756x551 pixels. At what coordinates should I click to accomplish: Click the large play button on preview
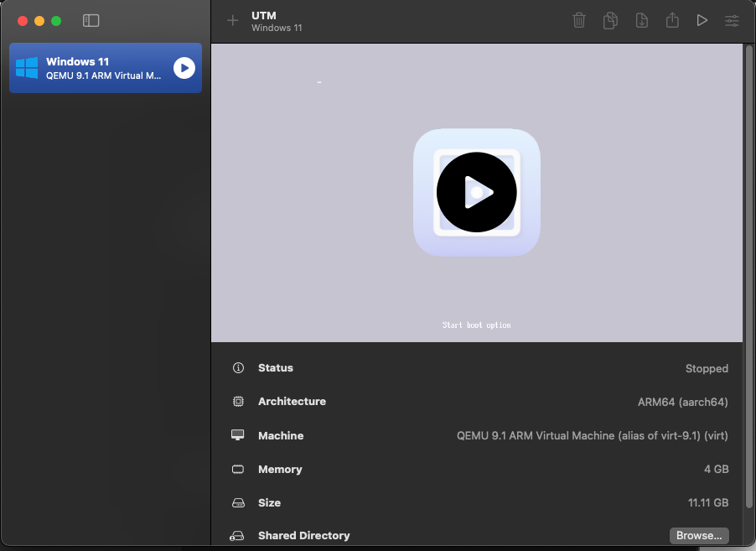click(x=476, y=192)
